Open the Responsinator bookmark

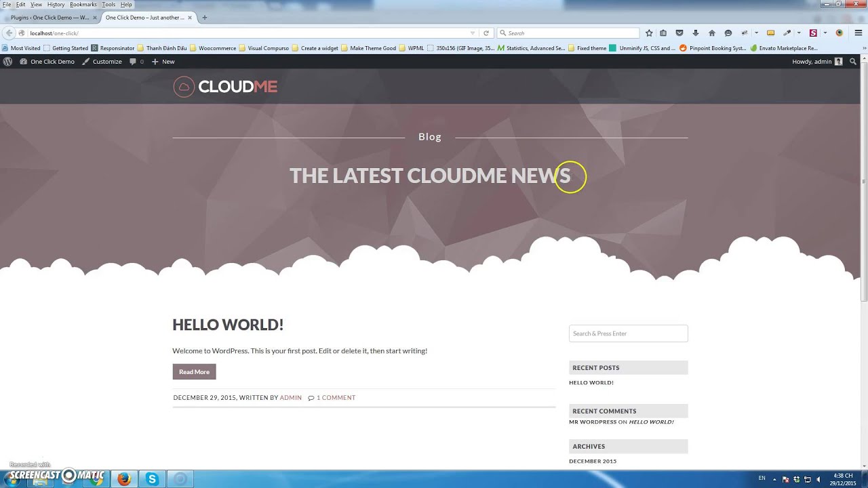pyautogui.click(x=113, y=48)
